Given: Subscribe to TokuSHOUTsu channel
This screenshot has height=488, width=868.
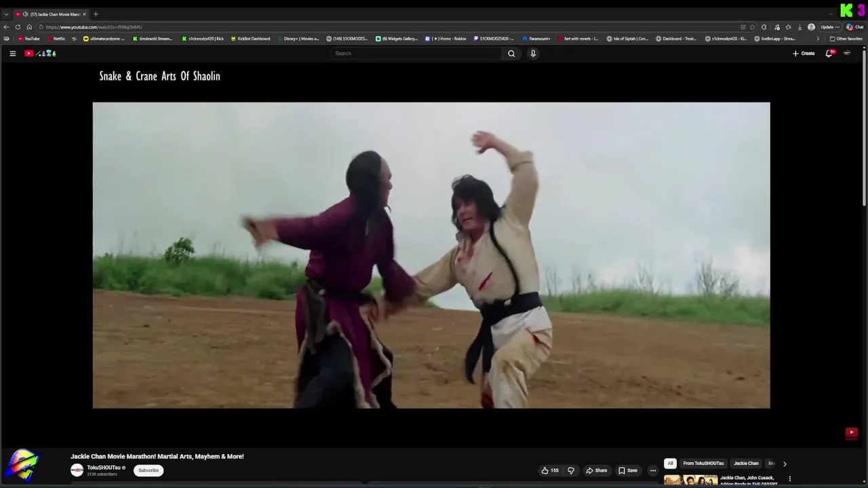Looking at the screenshot, I should 149,470.
